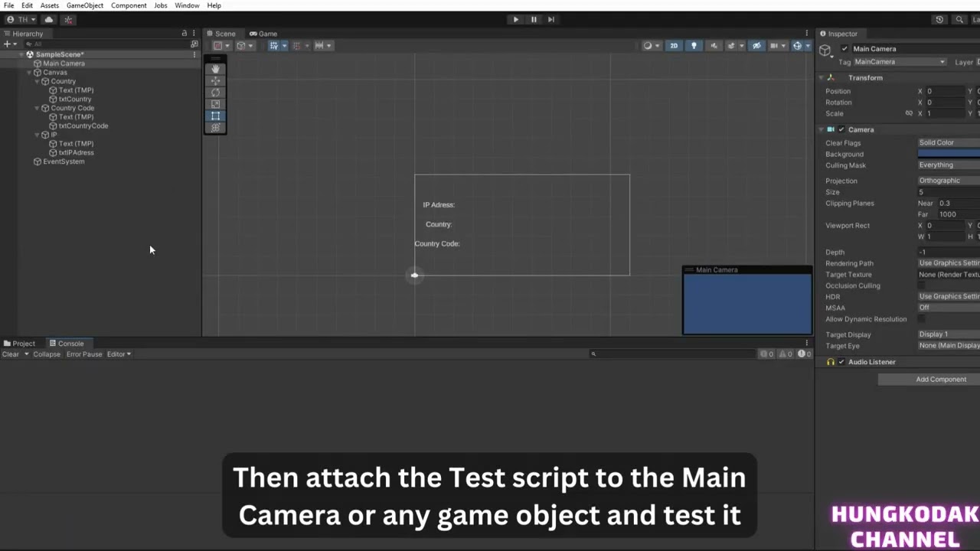Toggle Camera component enabled checkbox
The image size is (980, 551).
(841, 129)
